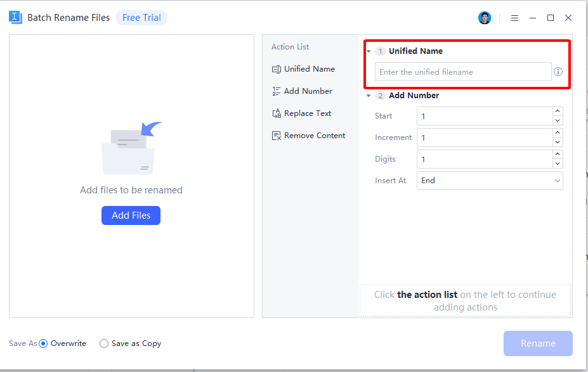This screenshot has height=372, width=588.
Task: Increase the Start value with the up stepper
Action: coord(558,112)
